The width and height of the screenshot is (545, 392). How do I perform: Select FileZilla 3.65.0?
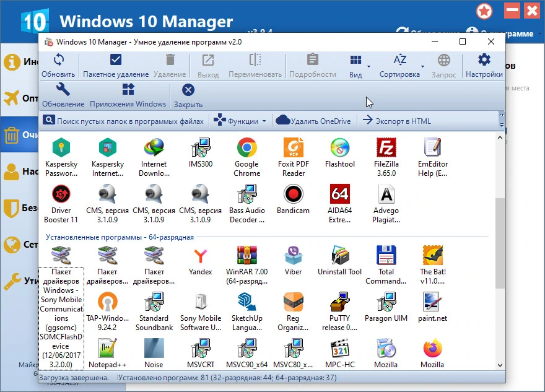pyautogui.click(x=386, y=157)
